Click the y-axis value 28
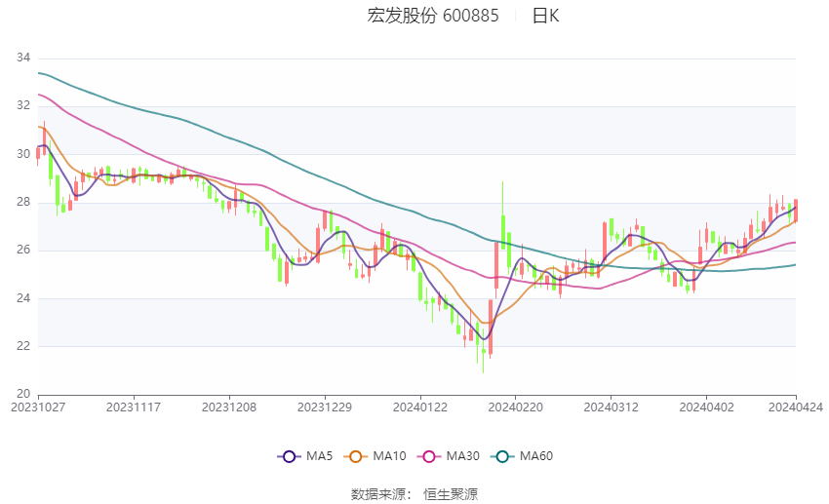 pos(23,202)
